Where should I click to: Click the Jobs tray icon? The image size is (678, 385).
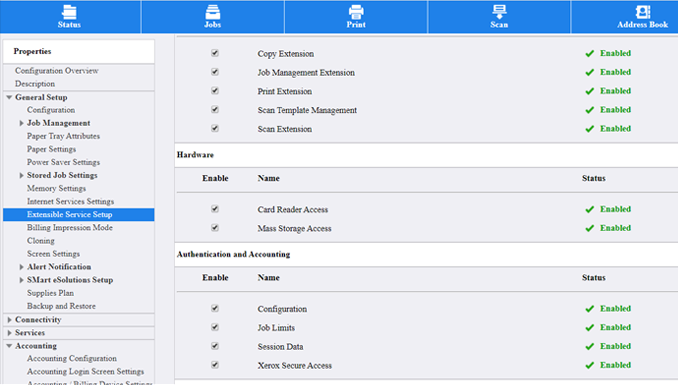[x=212, y=12]
